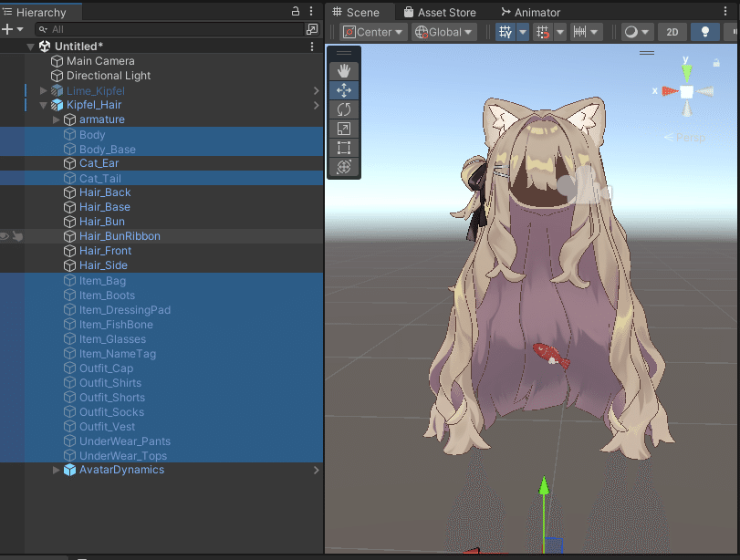Viewport: 740px width, 560px height.
Task: Open the create object plus icon in Hierarchy
Action: point(7,28)
